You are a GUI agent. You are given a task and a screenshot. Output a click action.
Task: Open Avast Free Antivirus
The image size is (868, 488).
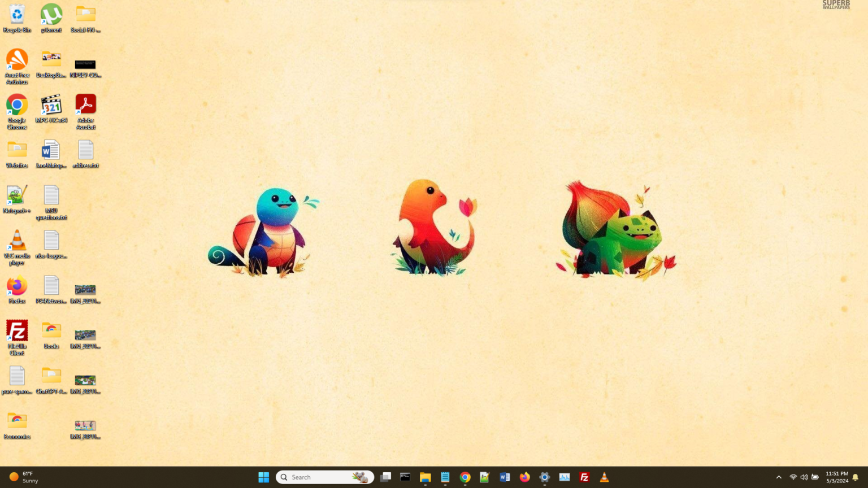pos(16,59)
